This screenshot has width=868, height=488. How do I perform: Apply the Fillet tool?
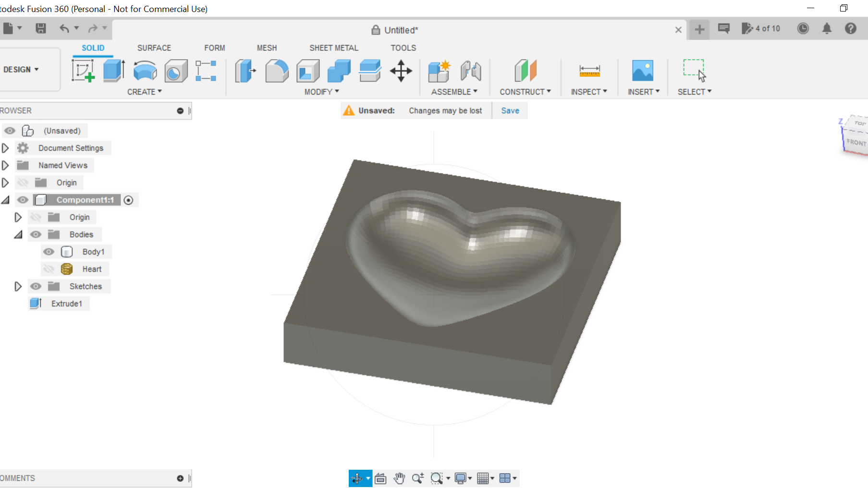pos(277,71)
